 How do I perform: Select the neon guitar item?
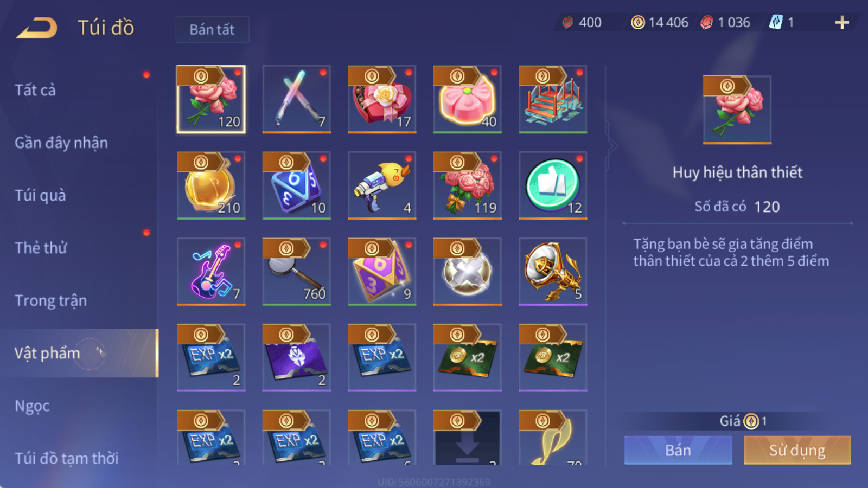pyautogui.click(x=211, y=272)
